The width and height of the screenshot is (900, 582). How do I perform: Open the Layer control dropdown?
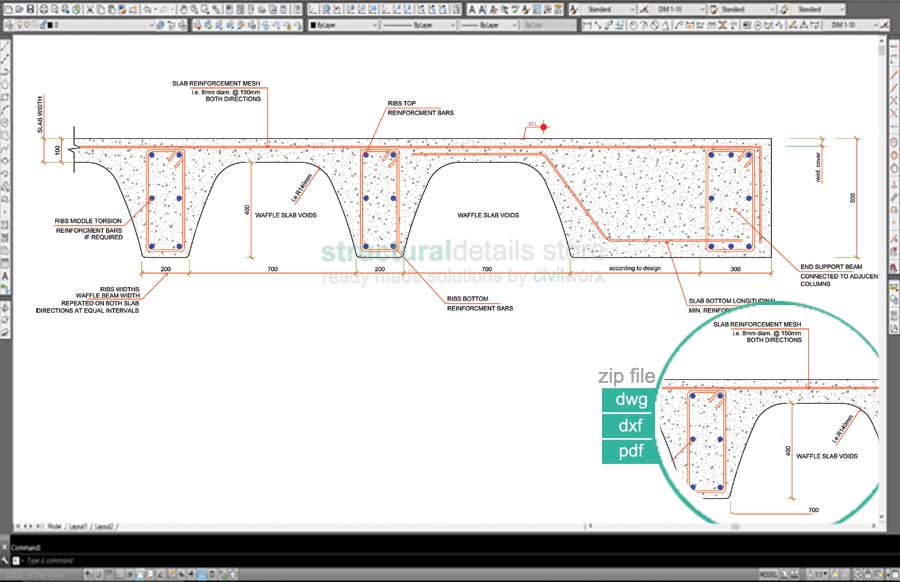[100, 25]
